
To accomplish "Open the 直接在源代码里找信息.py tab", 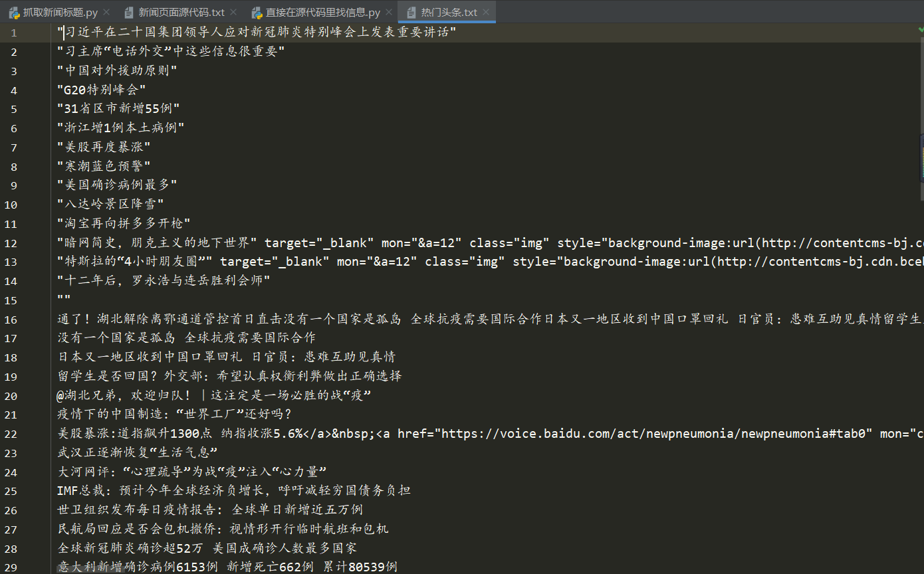I will click(x=323, y=13).
